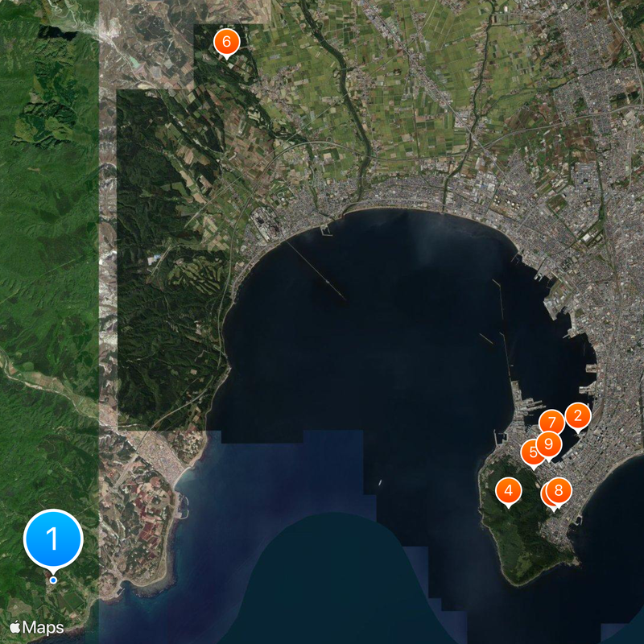Click the short jetty on the northwest shoreline
The image size is (644, 644).
[326, 229]
